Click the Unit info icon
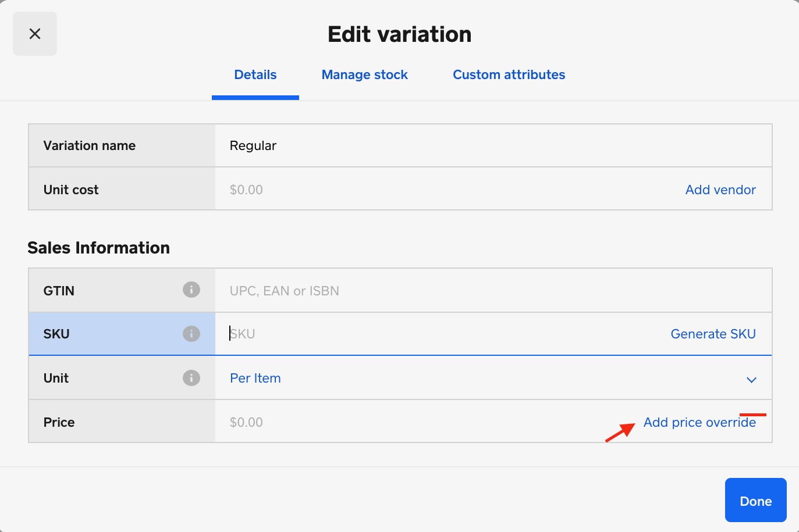This screenshot has width=799, height=532. (x=191, y=378)
